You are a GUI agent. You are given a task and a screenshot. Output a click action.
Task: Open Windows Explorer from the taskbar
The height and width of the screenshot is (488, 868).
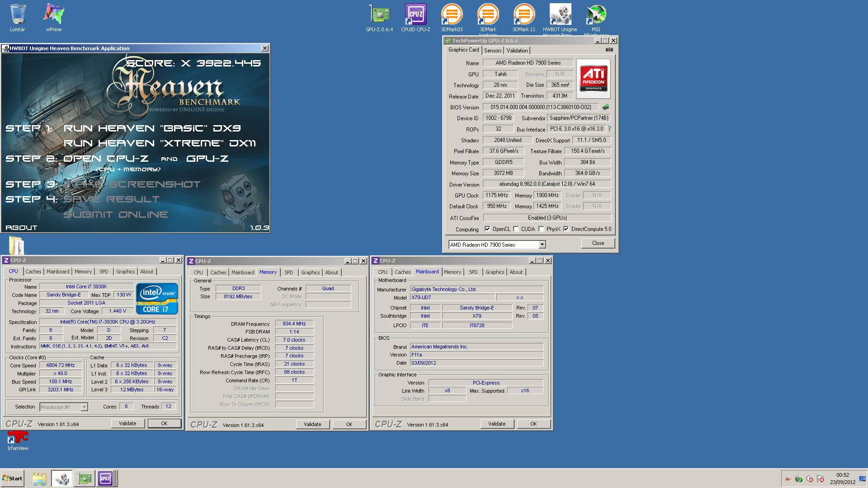pos(39,479)
